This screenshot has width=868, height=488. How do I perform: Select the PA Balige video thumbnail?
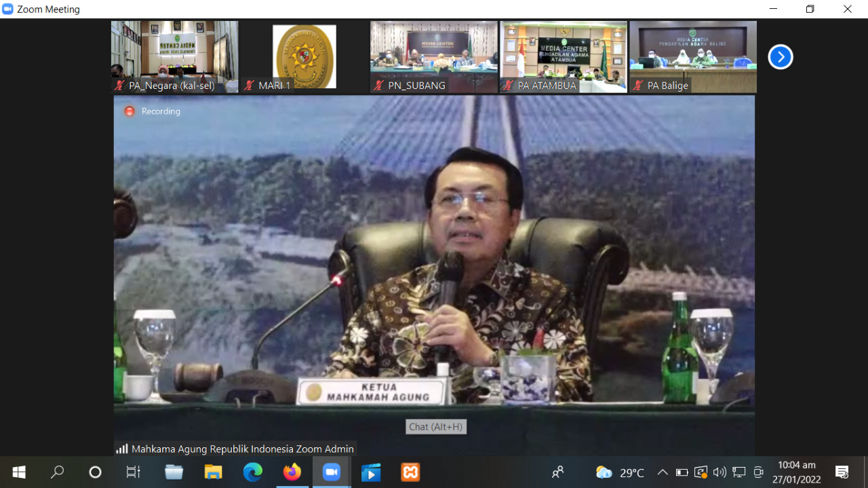(x=693, y=57)
